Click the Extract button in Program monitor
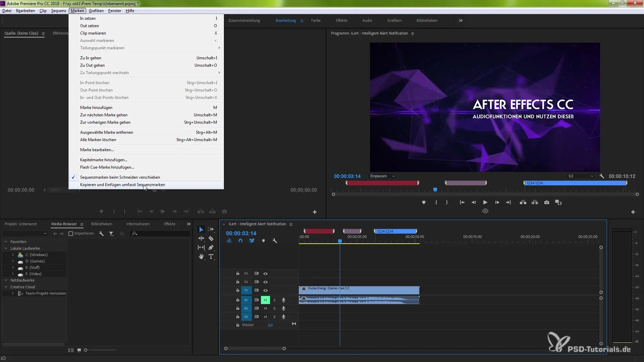 click(535, 202)
